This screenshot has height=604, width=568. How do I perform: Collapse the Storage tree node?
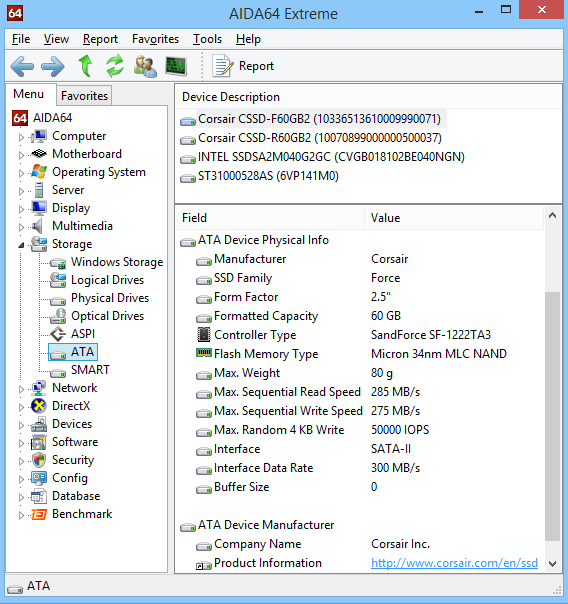[21, 245]
